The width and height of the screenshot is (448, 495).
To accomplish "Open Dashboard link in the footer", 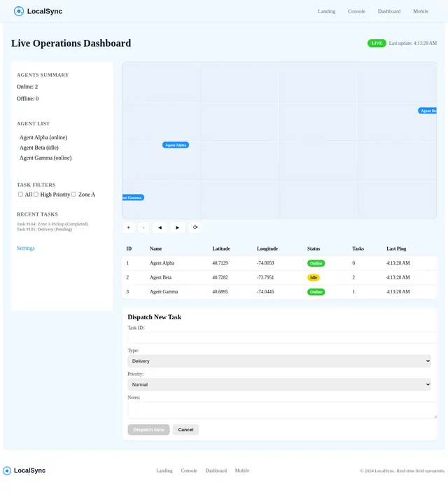I will [x=216, y=470].
